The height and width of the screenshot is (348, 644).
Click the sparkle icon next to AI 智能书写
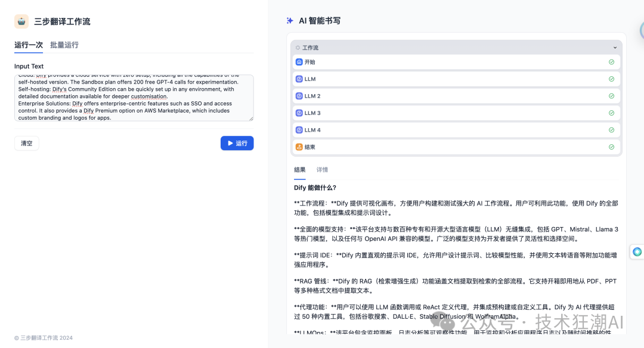[290, 20]
